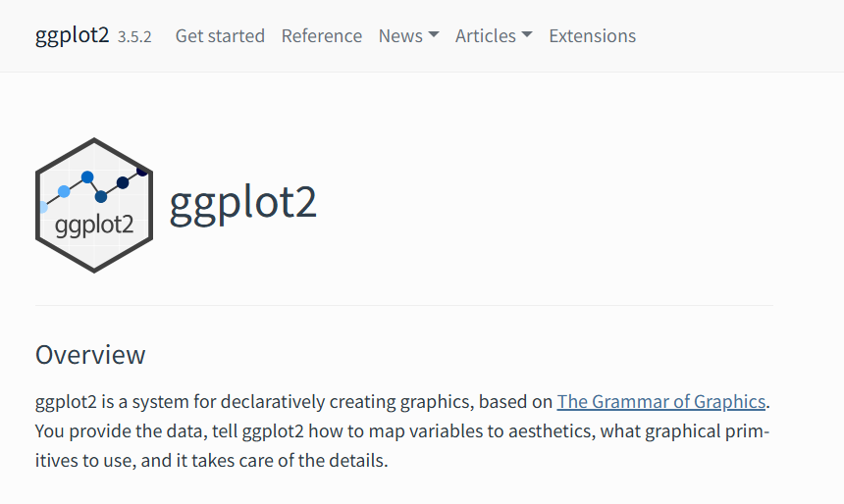Click the ggplot2 text inside hexagon logo
Image resolution: width=844 pixels, height=504 pixels.
(94, 225)
